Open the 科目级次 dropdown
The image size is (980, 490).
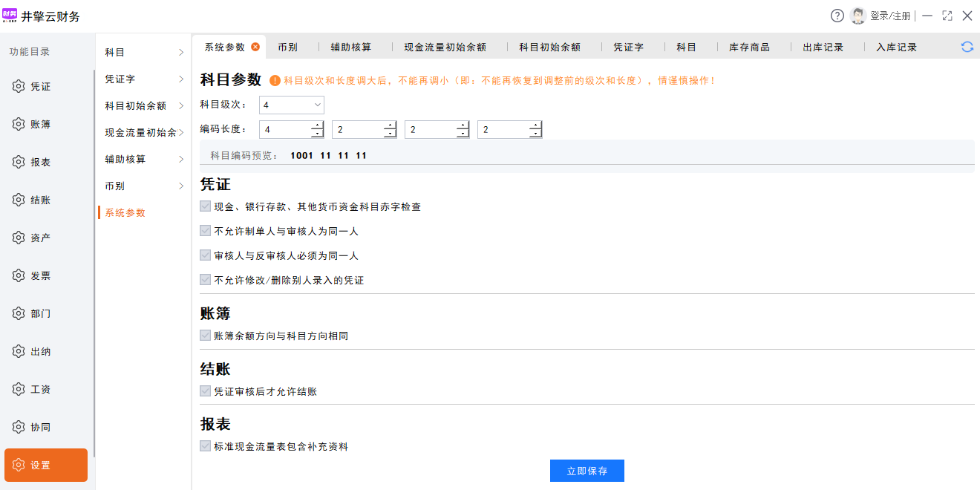click(292, 105)
